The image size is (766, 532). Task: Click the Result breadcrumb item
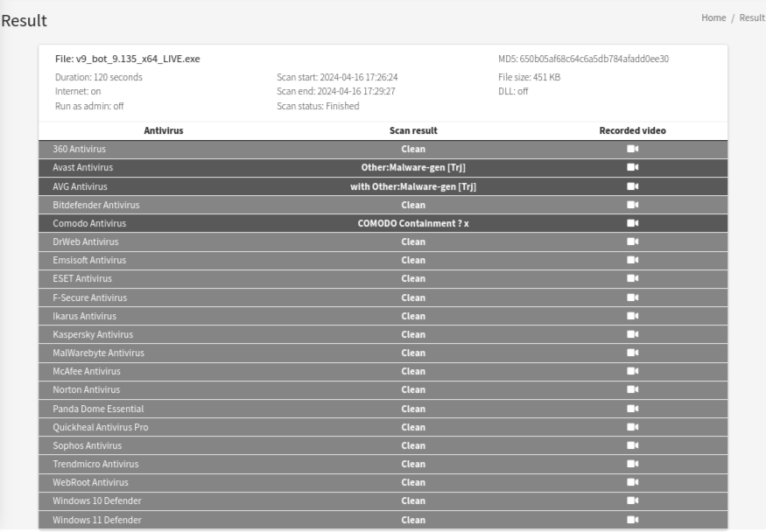(752, 17)
